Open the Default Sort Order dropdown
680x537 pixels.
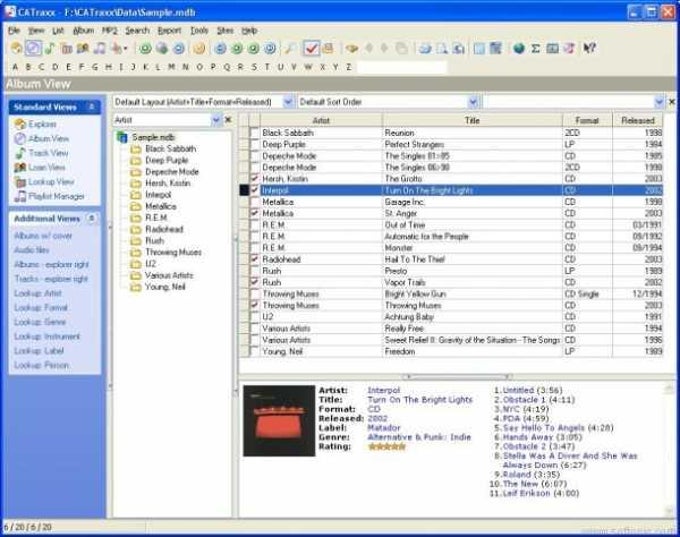tap(473, 102)
